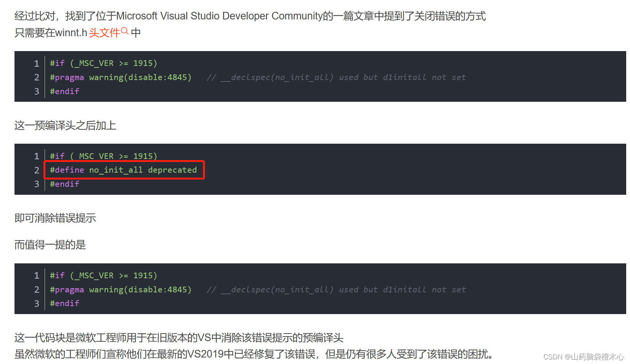Click '#endif' in the first code block
The width and height of the screenshot is (630, 364).
(64, 91)
